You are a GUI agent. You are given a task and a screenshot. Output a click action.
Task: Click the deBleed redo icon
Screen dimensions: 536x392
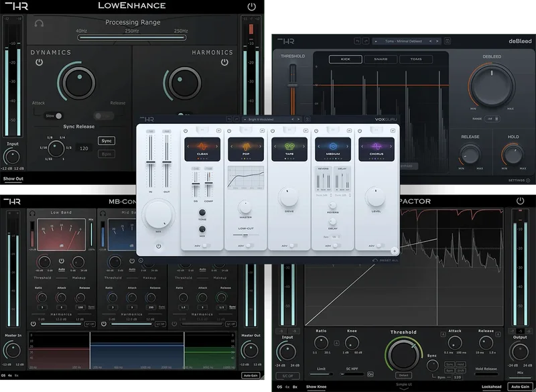(366, 41)
